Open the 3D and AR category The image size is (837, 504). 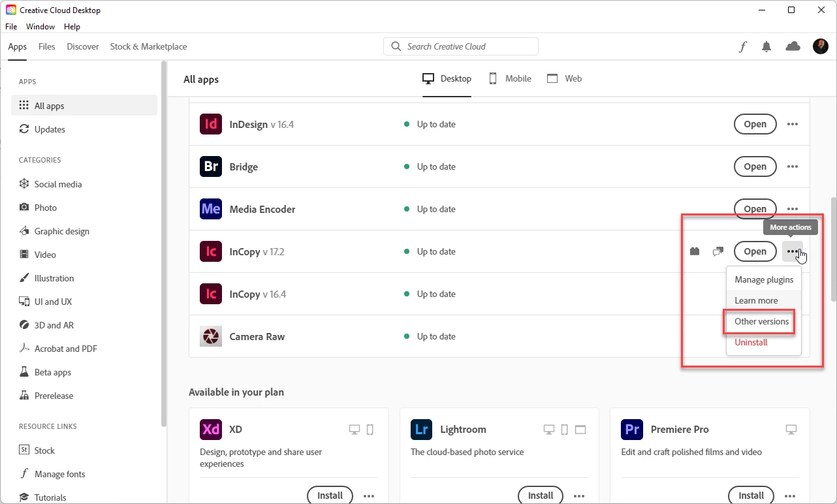[x=84, y=325]
